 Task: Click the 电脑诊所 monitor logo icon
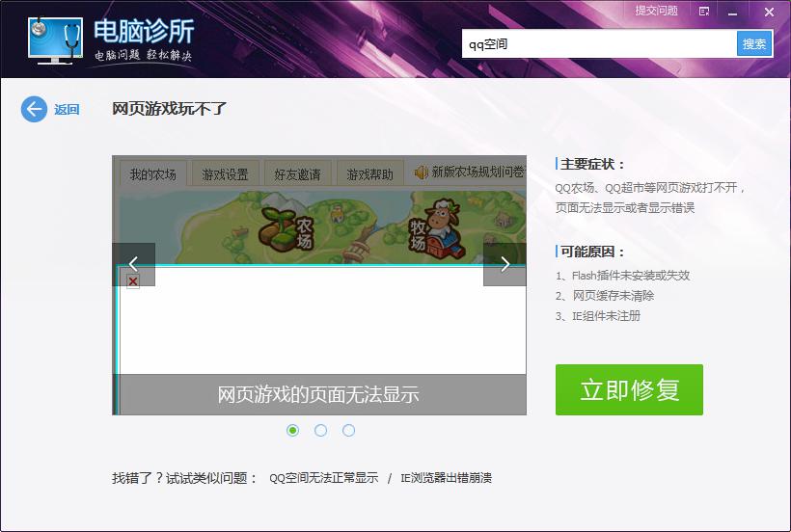tap(56, 40)
